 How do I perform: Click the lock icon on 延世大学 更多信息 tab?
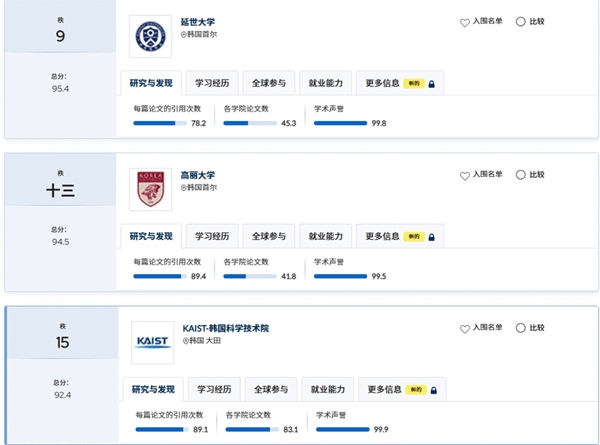click(432, 84)
